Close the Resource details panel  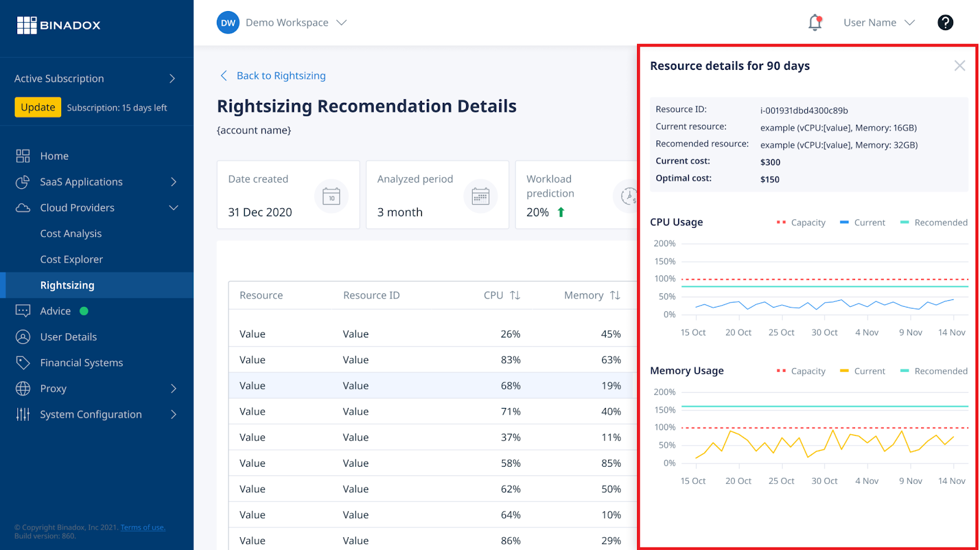[x=959, y=66]
